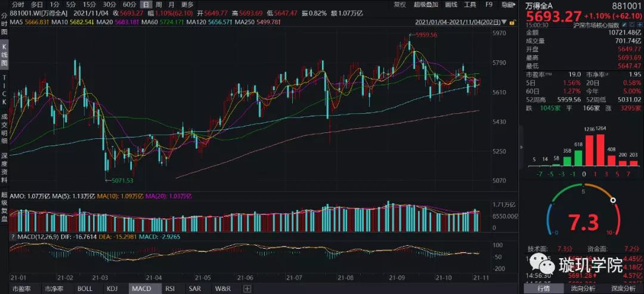The height and width of the screenshot is (294, 644).
Task: Open the 更多 periods menu
Action: coord(187,5)
